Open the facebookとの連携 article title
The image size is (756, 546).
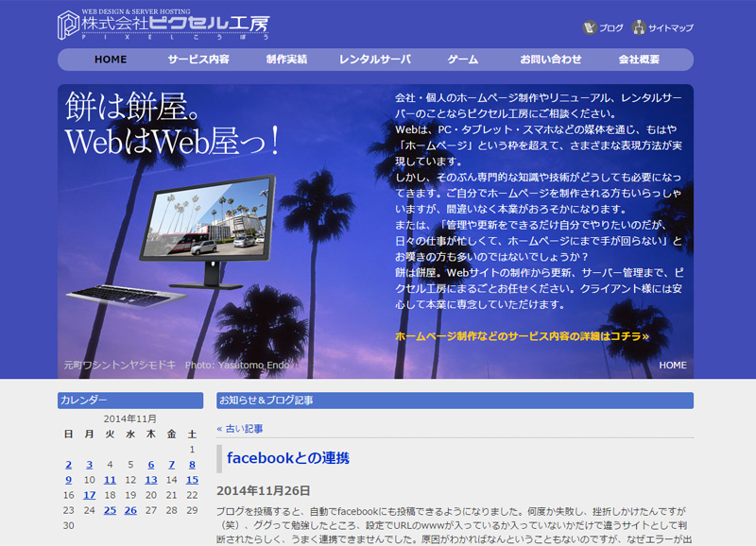click(x=288, y=458)
